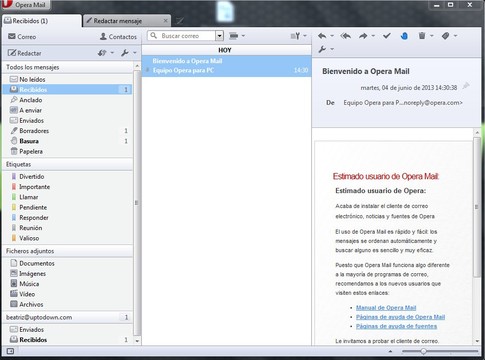Toggle the panel button in status bar

[10, 351]
